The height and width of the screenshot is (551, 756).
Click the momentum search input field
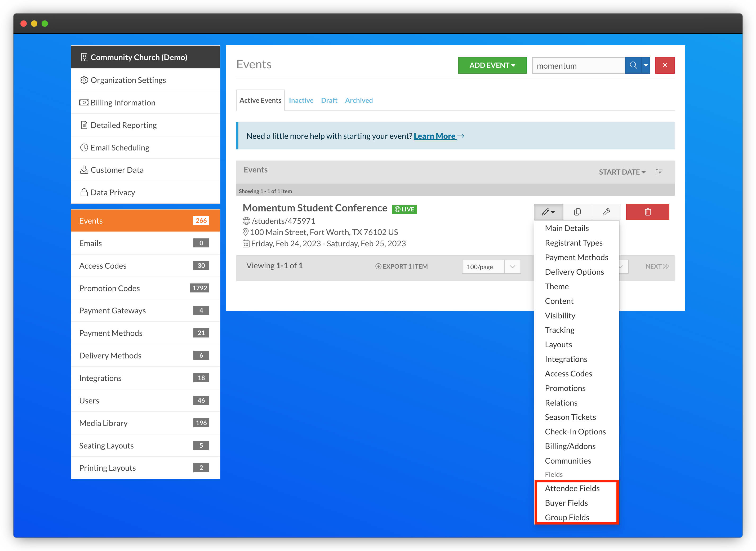[x=578, y=65]
